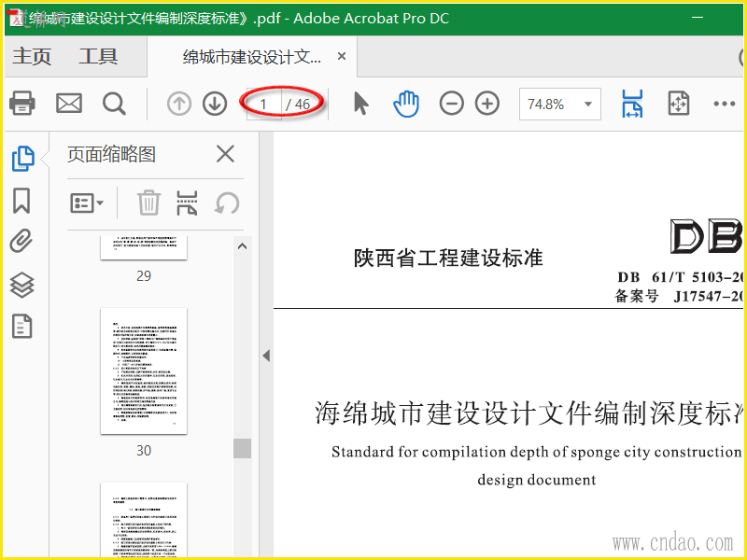Click the current page number field

[x=263, y=104]
